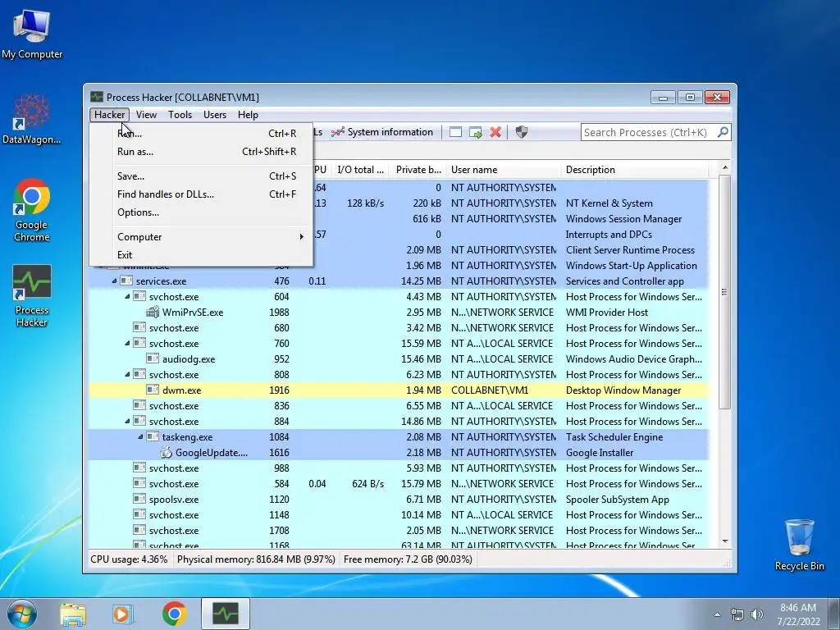The height and width of the screenshot is (630, 840).
Task: Select the audiodg.exe process row
Action: click(x=399, y=359)
